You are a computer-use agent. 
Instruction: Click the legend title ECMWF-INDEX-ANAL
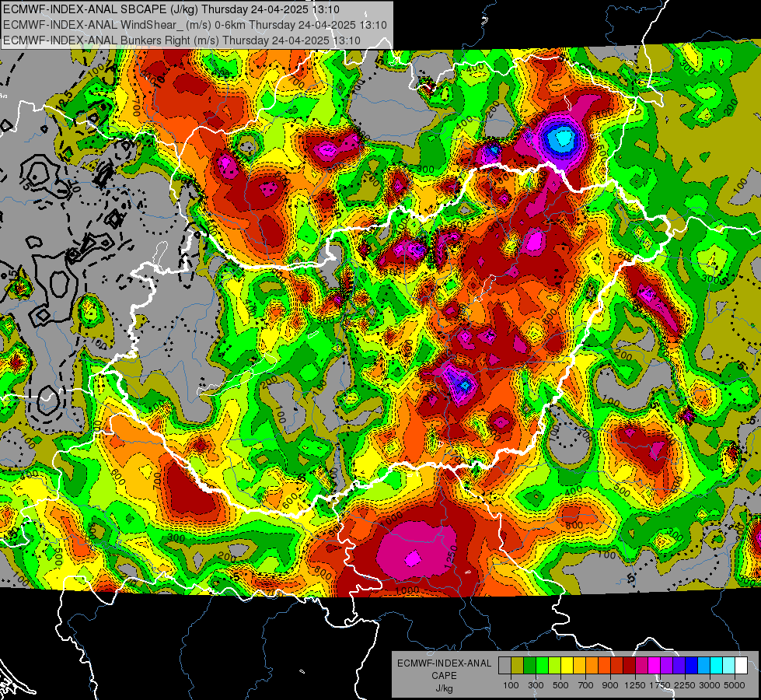tap(444, 663)
